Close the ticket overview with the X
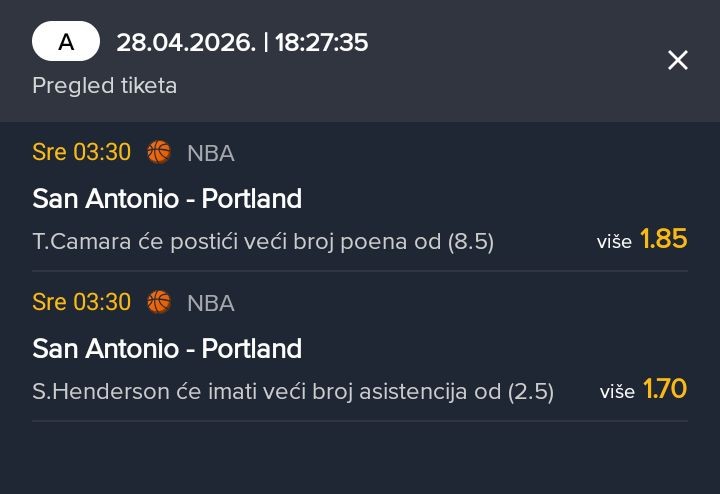Image resolution: width=720 pixels, height=494 pixels. point(678,60)
